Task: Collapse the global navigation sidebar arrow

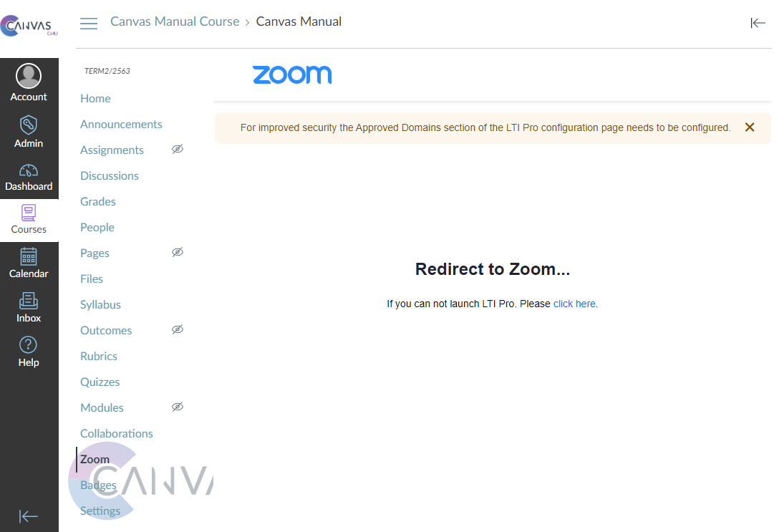Action: [29, 516]
